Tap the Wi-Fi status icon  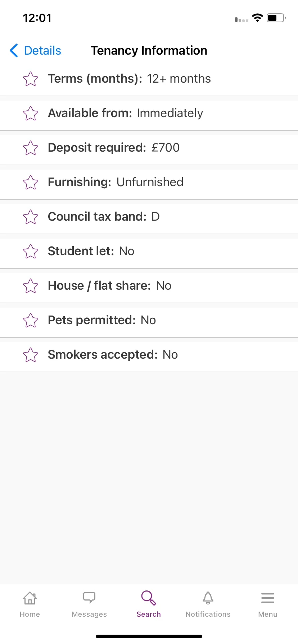tap(257, 18)
